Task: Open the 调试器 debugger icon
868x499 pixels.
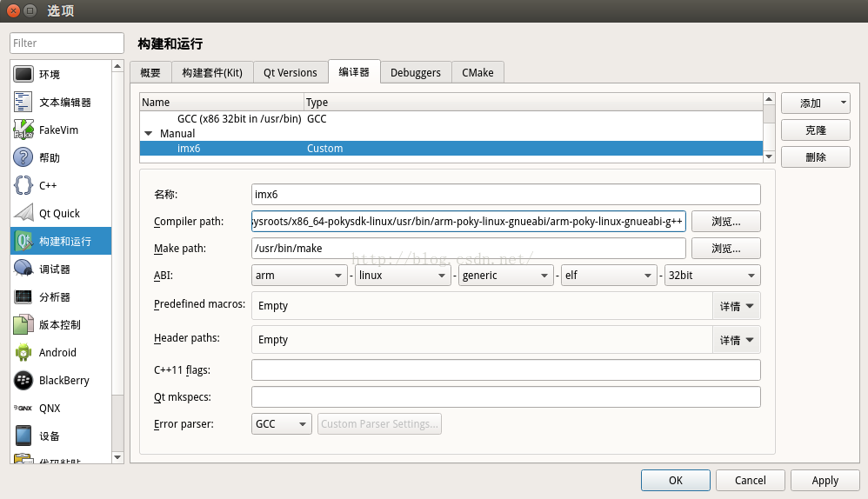Action: [23, 269]
